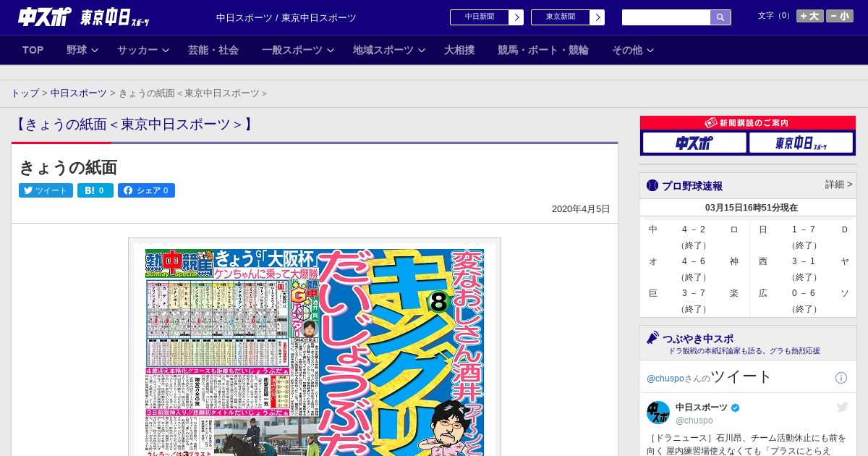Image resolution: width=868 pixels, height=456 pixels.
Task: Expand the 地域スポーツ menu dropdown
Action: [388, 50]
